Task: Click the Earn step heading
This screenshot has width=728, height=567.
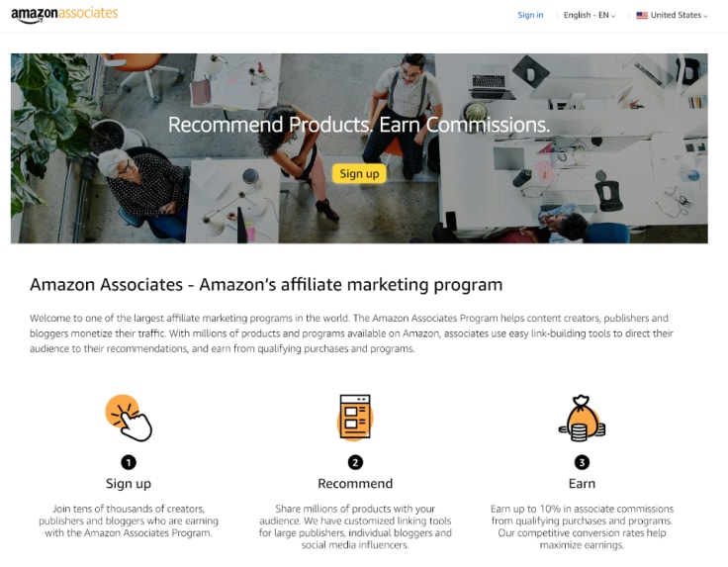Action: pos(582,484)
